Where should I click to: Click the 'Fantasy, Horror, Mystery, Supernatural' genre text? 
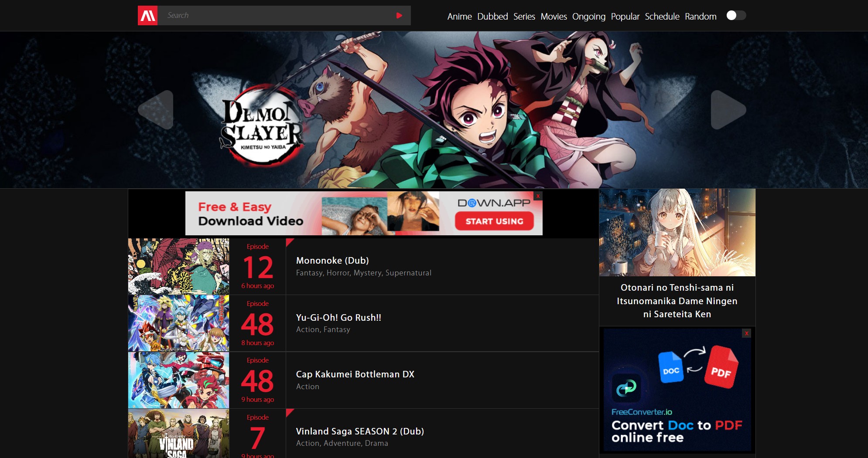(x=364, y=273)
